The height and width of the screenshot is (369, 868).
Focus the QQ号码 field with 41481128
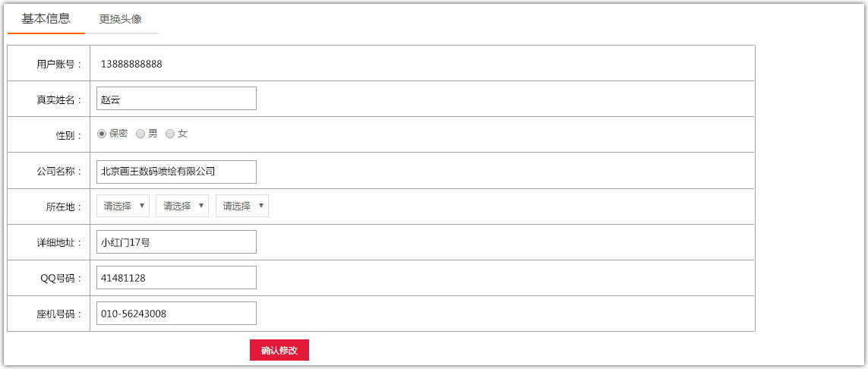pyautogui.click(x=176, y=278)
